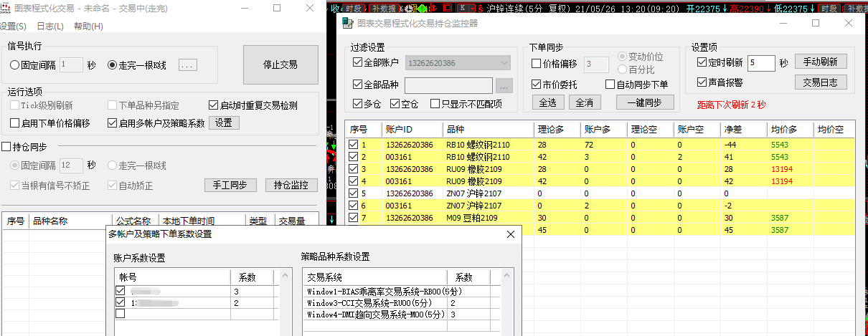Click the green diamond icon on chart toolbar

point(422,9)
